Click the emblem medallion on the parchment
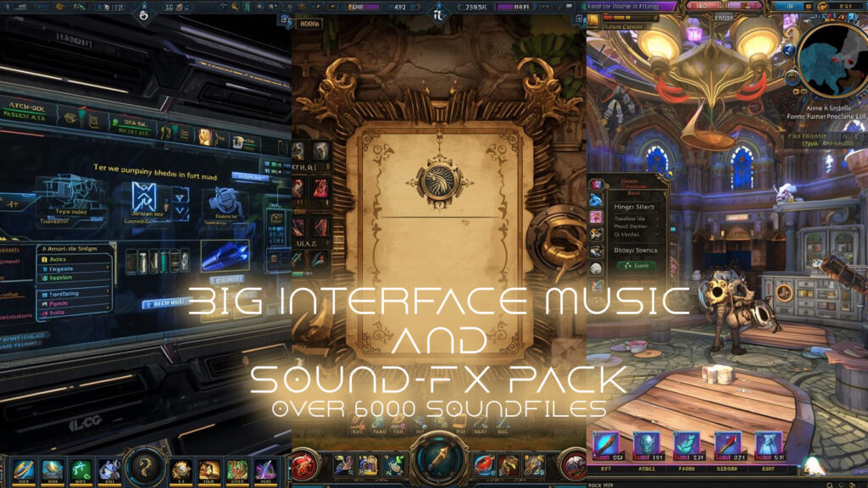This screenshot has width=868, height=488. [x=440, y=180]
